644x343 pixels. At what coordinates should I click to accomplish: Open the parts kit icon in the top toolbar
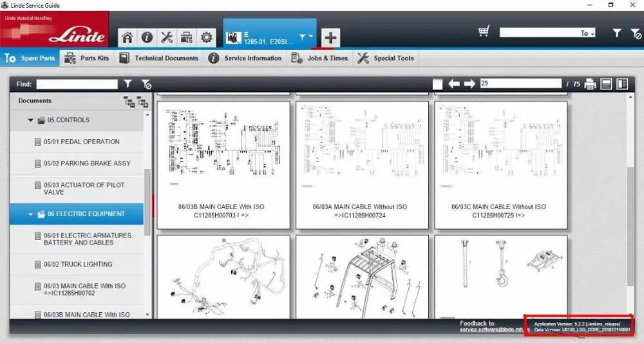[187, 38]
